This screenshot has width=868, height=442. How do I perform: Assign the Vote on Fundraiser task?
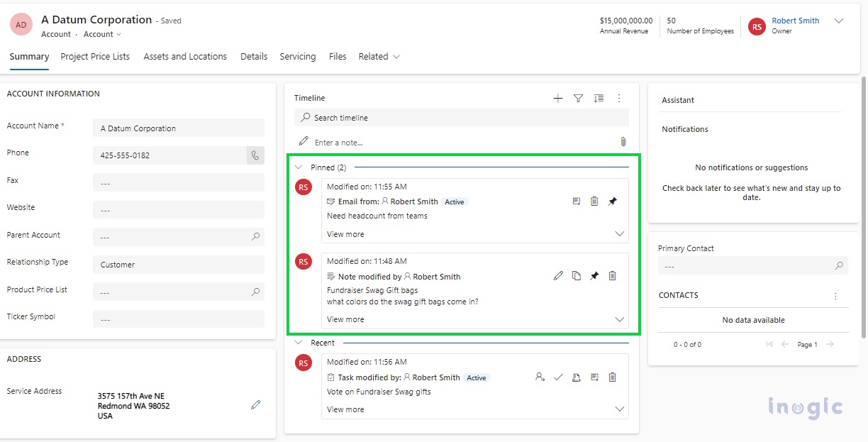(540, 377)
